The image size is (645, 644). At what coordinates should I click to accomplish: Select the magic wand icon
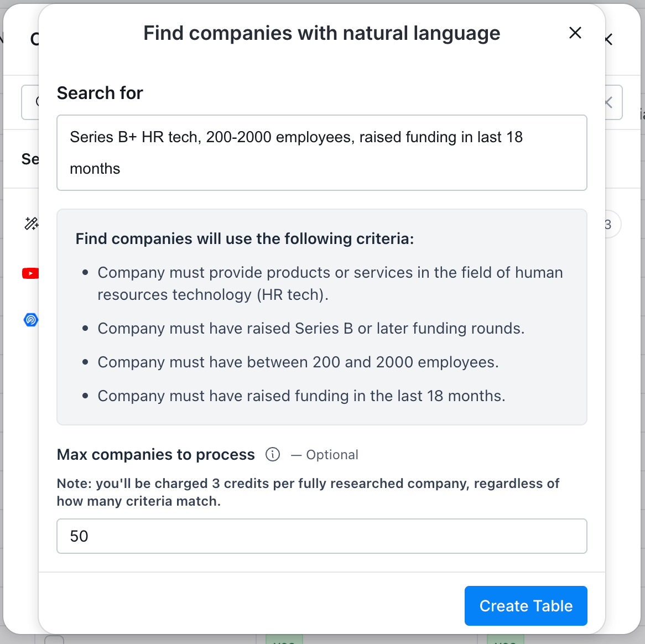31,224
